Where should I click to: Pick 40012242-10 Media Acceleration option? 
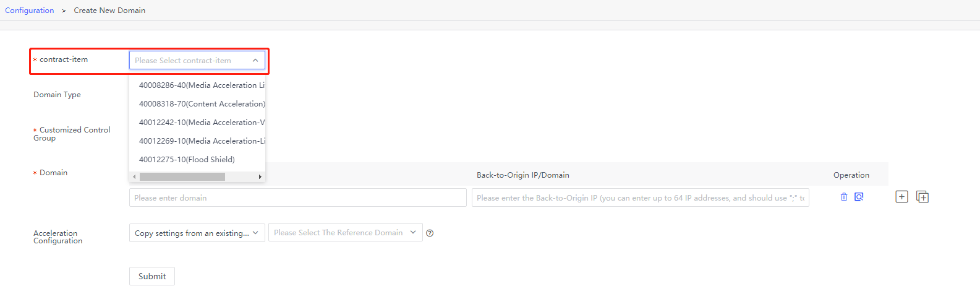201,123
